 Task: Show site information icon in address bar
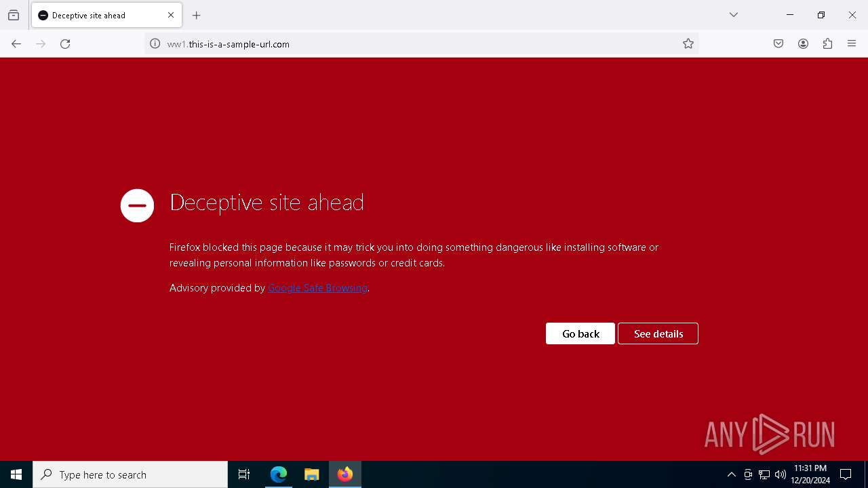pyautogui.click(x=155, y=44)
